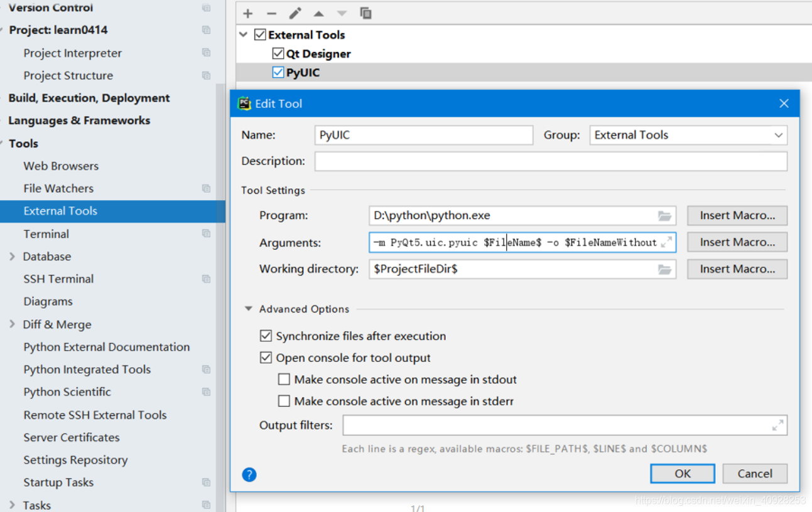812x512 pixels.
Task: Insert Macro for Program field
Action: click(x=737, y=215)
